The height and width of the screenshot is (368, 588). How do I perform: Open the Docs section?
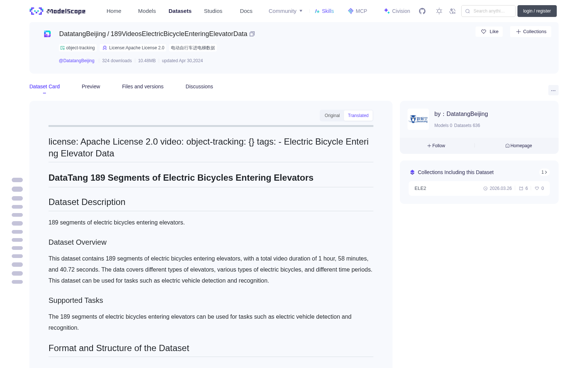pos(246,11)
